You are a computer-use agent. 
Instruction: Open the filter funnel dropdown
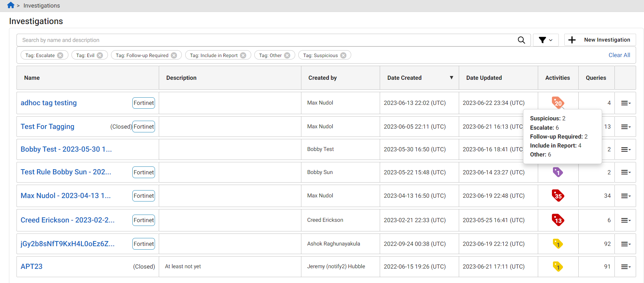coord(545,40)
